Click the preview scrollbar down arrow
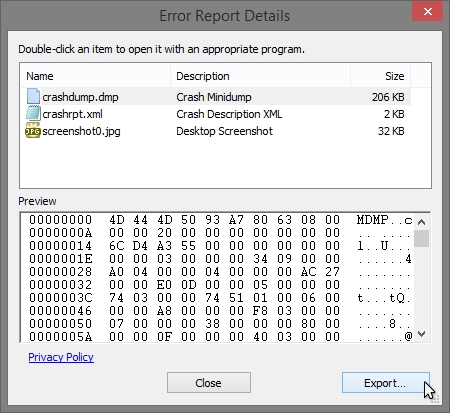Viewport: 450px width, 413px height. pos(421,334)
